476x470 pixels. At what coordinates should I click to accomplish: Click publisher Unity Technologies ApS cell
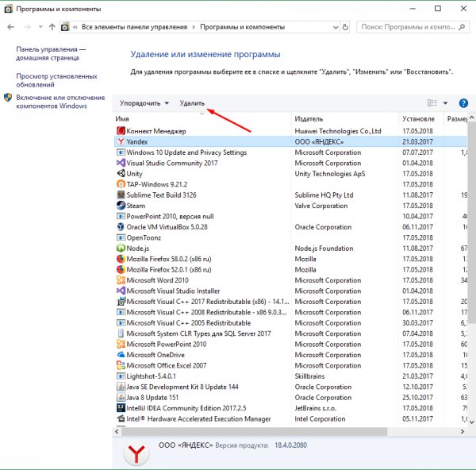point(330,174)
